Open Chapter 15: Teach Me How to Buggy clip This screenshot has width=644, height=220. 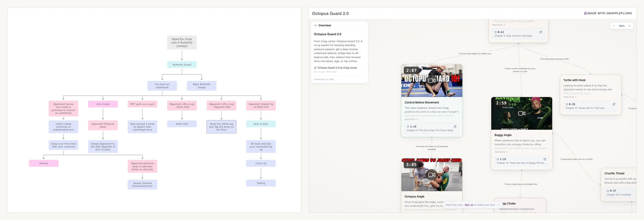tap(522, 161)
